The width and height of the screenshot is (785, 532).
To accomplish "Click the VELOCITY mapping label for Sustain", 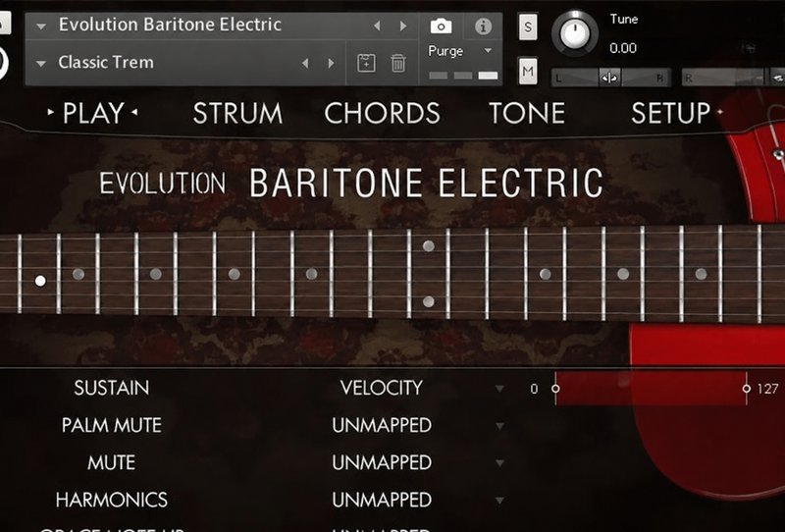I will point(382,389).
